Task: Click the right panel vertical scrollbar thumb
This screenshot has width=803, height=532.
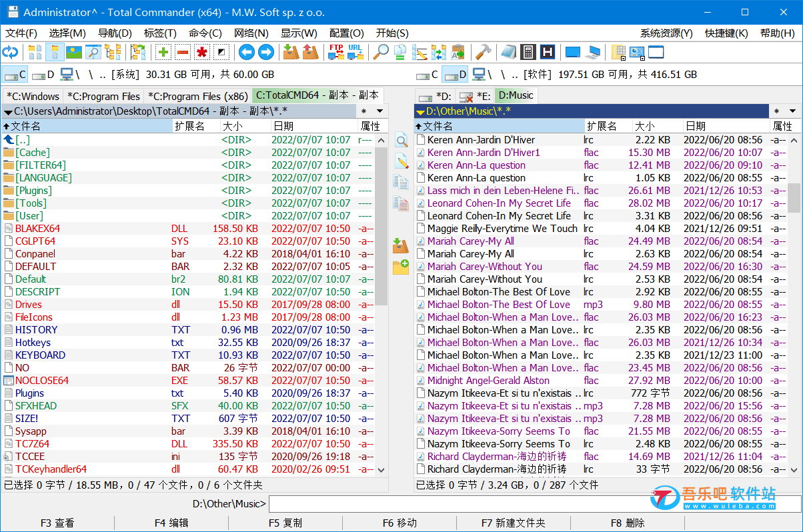Action: point(794,198)
